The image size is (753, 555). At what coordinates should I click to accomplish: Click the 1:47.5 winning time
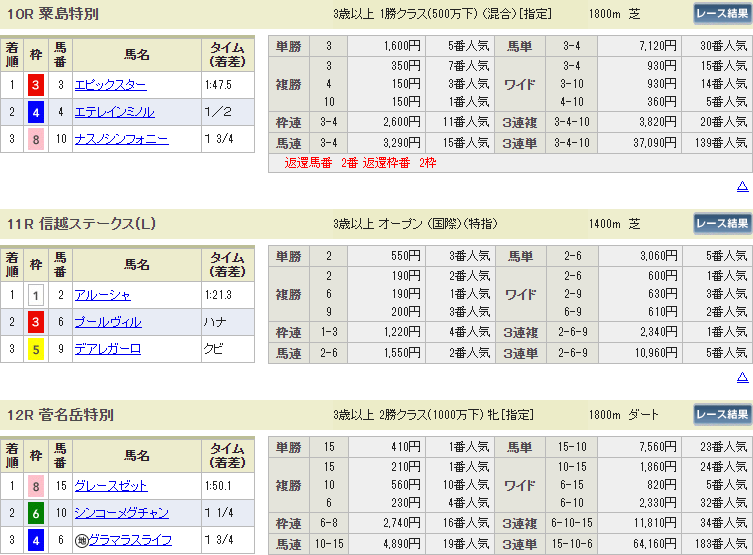tap(218, 85)
